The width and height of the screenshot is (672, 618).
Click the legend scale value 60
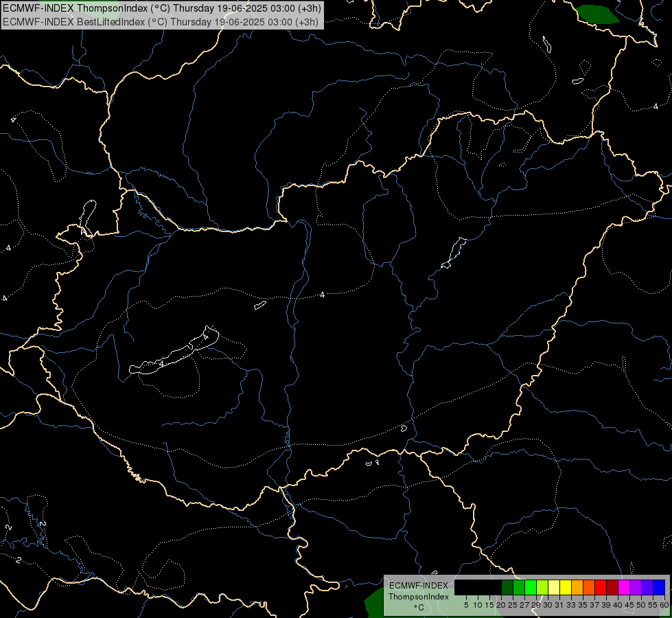tap(664, 605)
